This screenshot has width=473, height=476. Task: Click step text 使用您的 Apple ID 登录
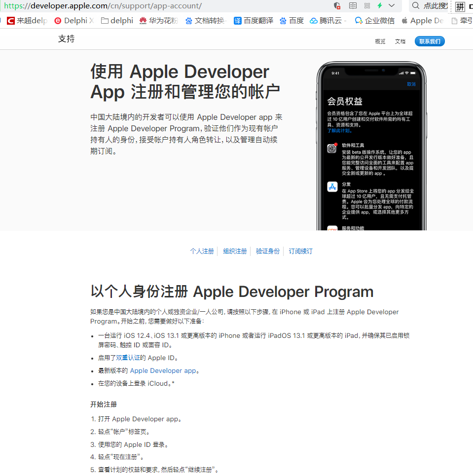[134, 444]
